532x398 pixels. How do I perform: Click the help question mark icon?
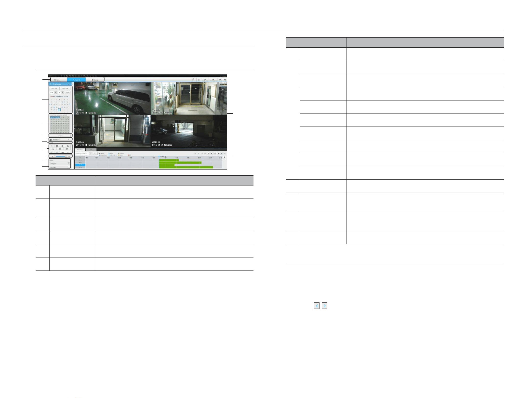225,80
